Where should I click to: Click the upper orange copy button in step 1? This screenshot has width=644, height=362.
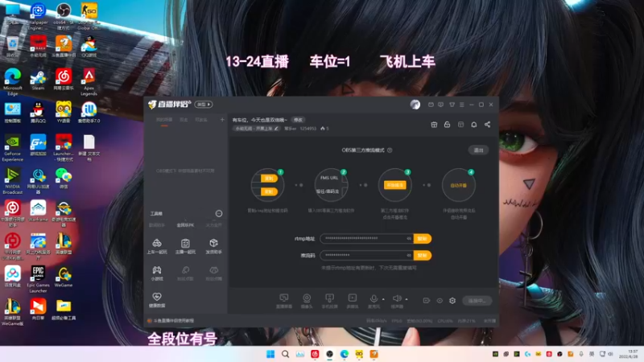tap(270, 178)
